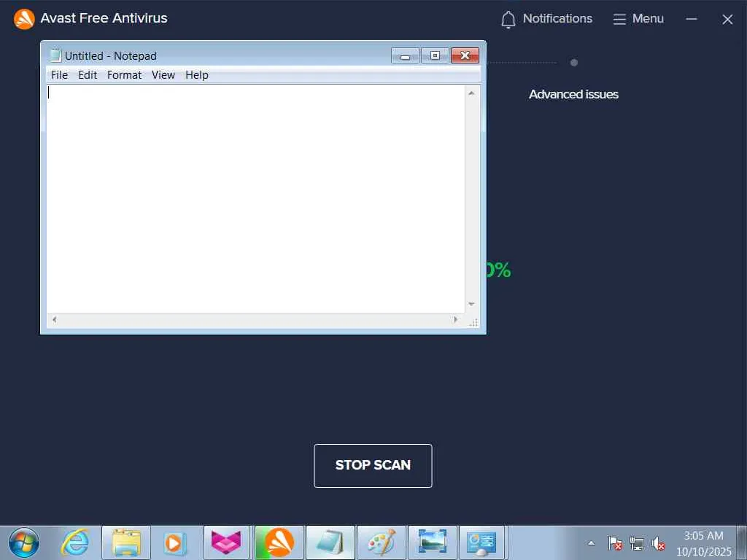Switch to Avast taskbar icon
747x560 pixels.
pos(279,542)
